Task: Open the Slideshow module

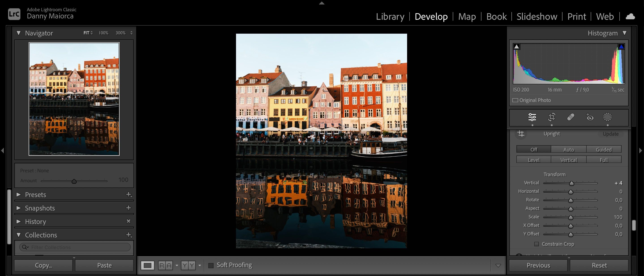Action: click(x=537, y=16)
